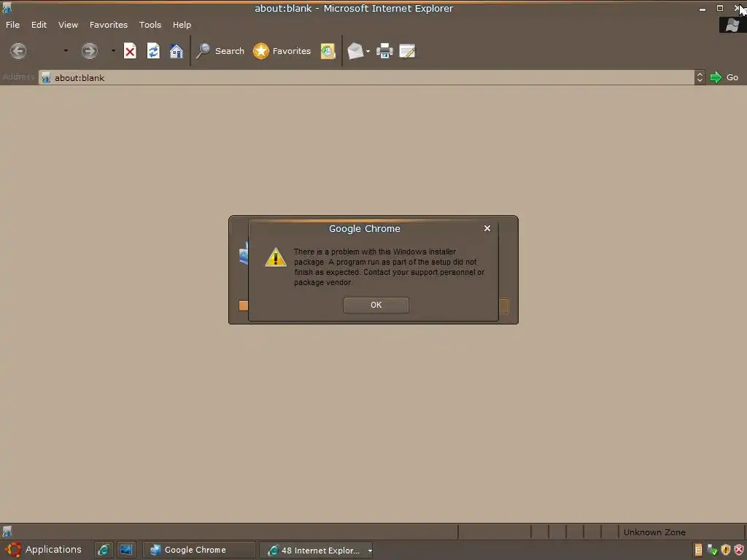Click the Edit page notepad icon
Screen dimensions: 747x560
click(407, 51)
